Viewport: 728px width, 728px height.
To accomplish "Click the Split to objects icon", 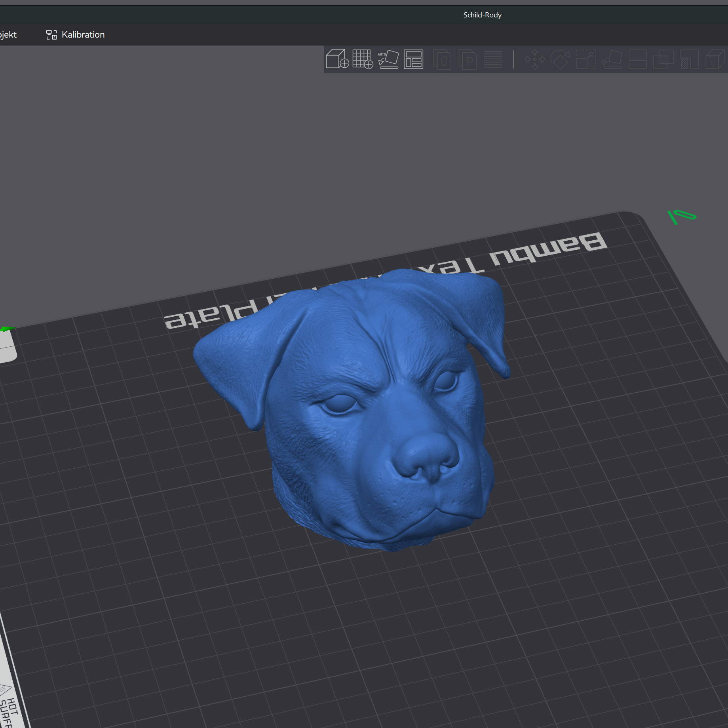I will click(442, 59).
